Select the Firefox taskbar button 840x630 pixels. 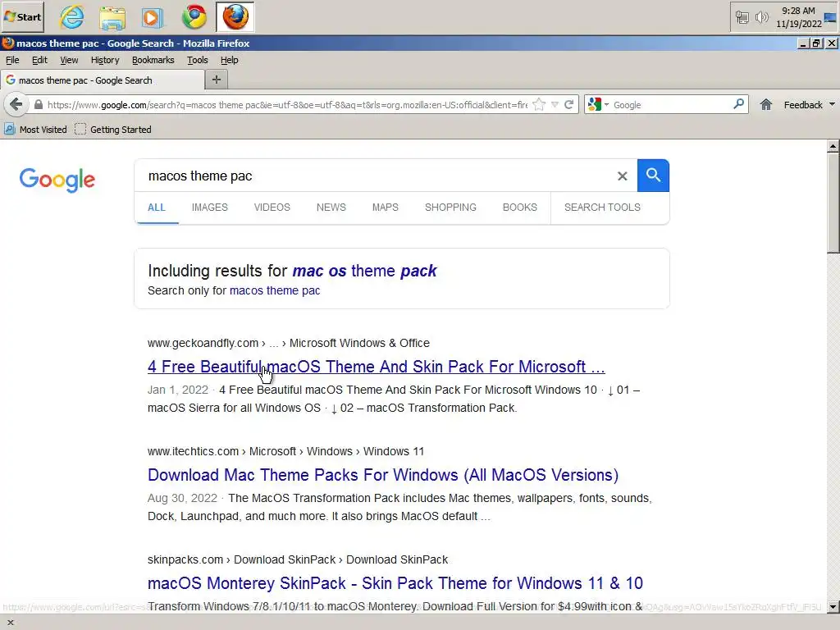pyautogui.click(x=235, y=16)
